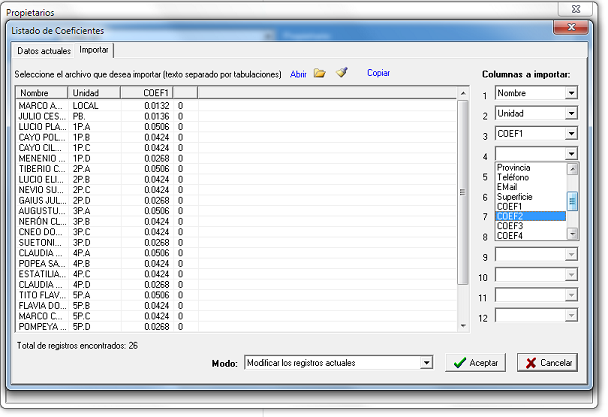Image resolution: width=608 pixels, height=417 pixels.
Task: Select the Importar tab
Action: (x=94, y=50)
